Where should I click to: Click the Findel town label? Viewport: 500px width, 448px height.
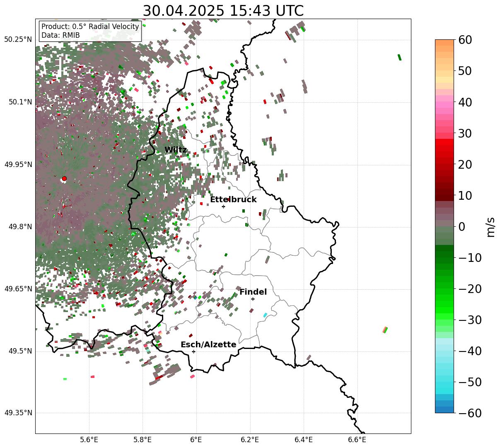coord(253,292)
